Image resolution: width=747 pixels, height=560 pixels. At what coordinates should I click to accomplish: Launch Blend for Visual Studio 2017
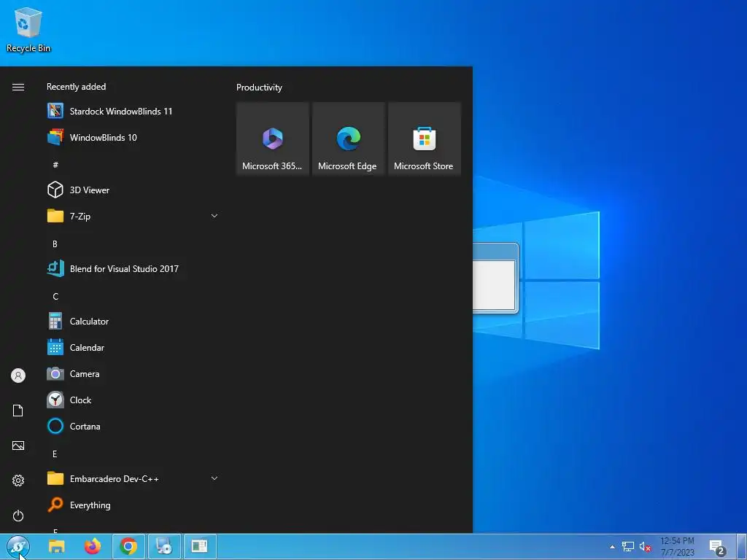133,268
